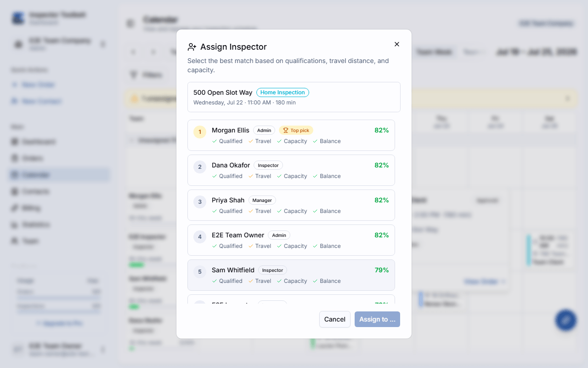588x368 pixels.
Task: Click the Travel check in Priya Shah's card
Action: coord(260,211)
